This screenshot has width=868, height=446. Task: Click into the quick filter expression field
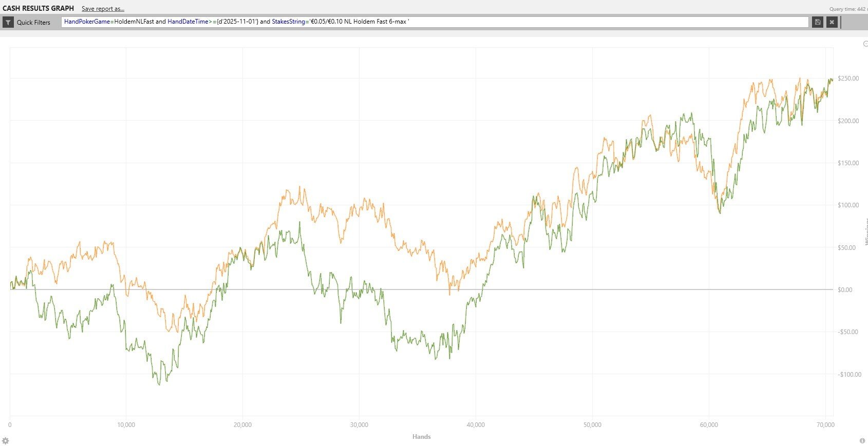435,22
